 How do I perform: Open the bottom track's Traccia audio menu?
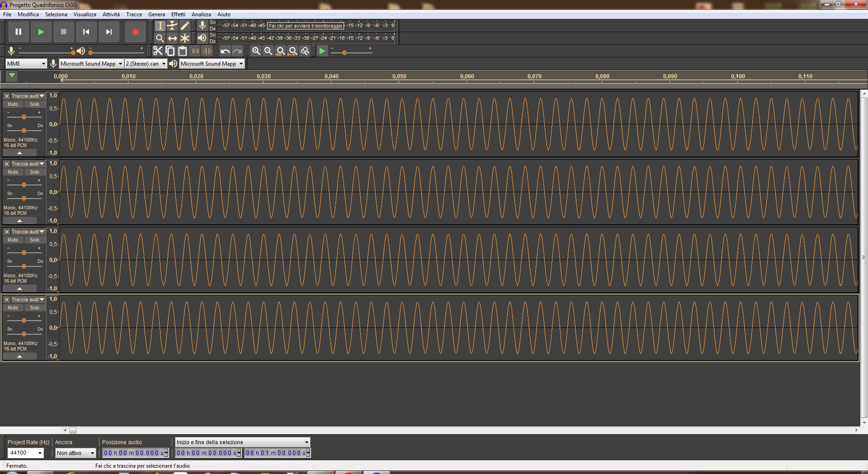[x=28, y=299]
